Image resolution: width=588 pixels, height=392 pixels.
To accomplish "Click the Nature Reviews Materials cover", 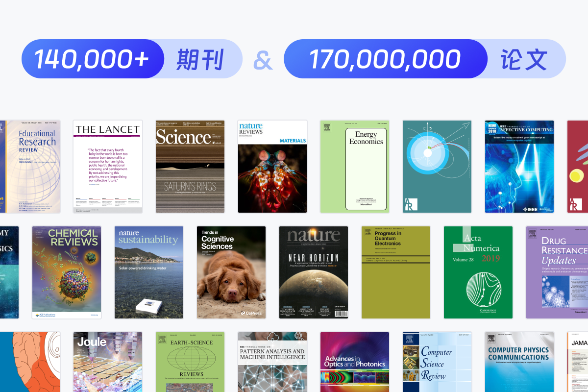I will [272, 167].
